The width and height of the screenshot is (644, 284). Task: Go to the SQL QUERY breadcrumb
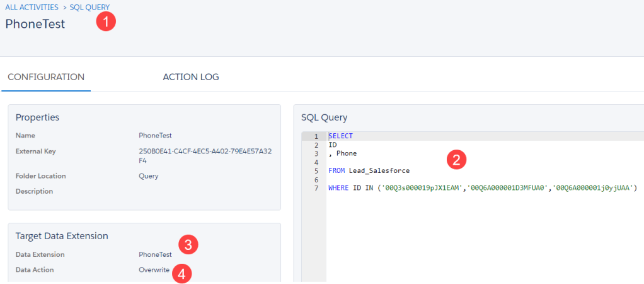click(x=89, y=7)
